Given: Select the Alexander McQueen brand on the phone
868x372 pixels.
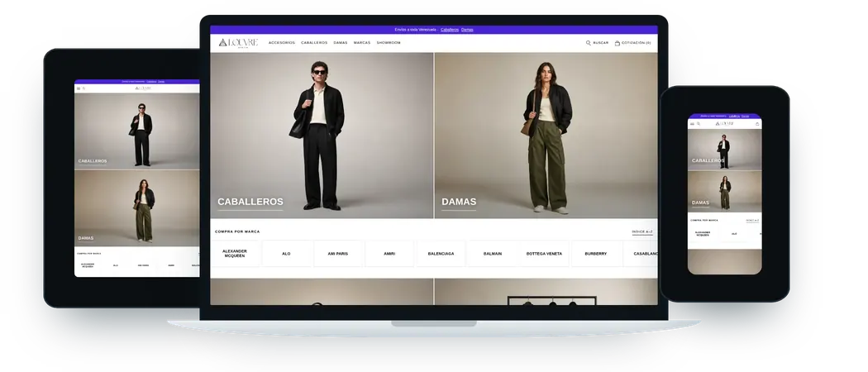Looking at the screenshot, I should [x=703, y=234].
